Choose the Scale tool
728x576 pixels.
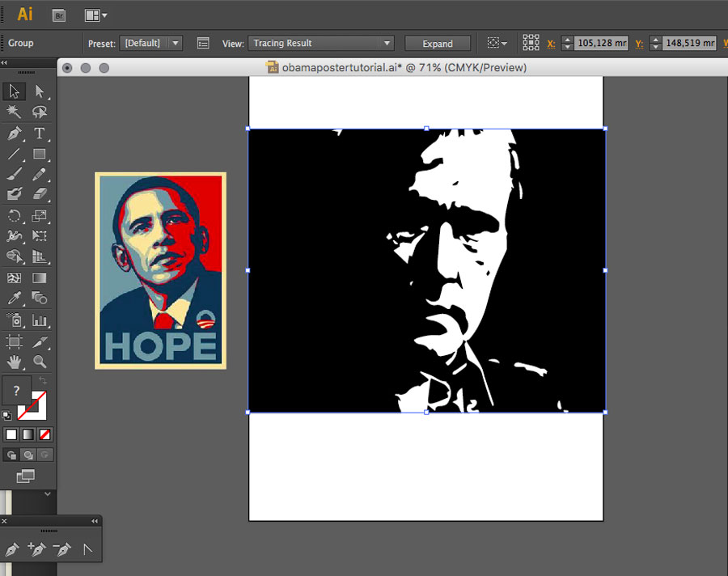click(40, 215)
